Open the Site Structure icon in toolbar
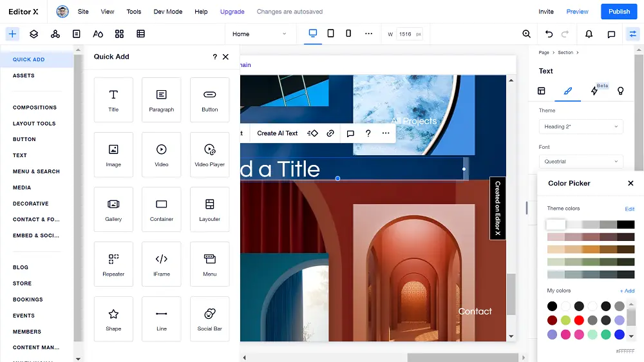 (x=55, y=34)
